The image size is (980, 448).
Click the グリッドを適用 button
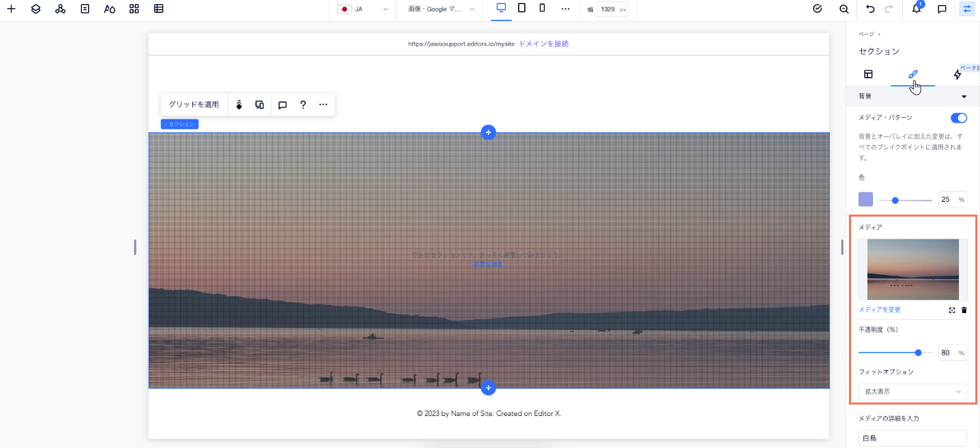194,104
